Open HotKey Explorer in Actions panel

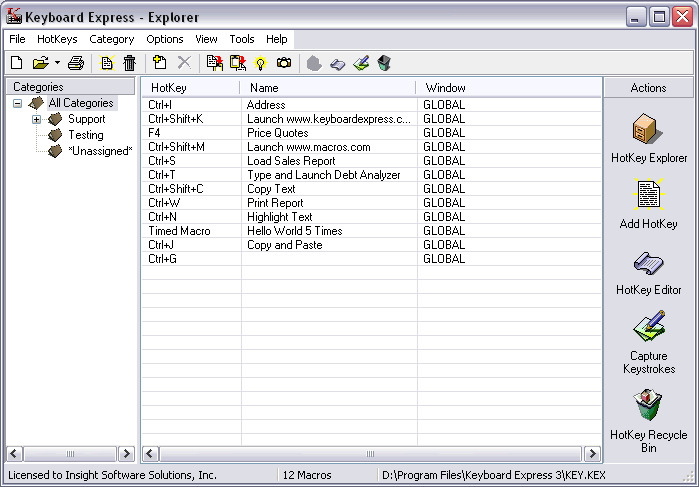pos(649,138)
